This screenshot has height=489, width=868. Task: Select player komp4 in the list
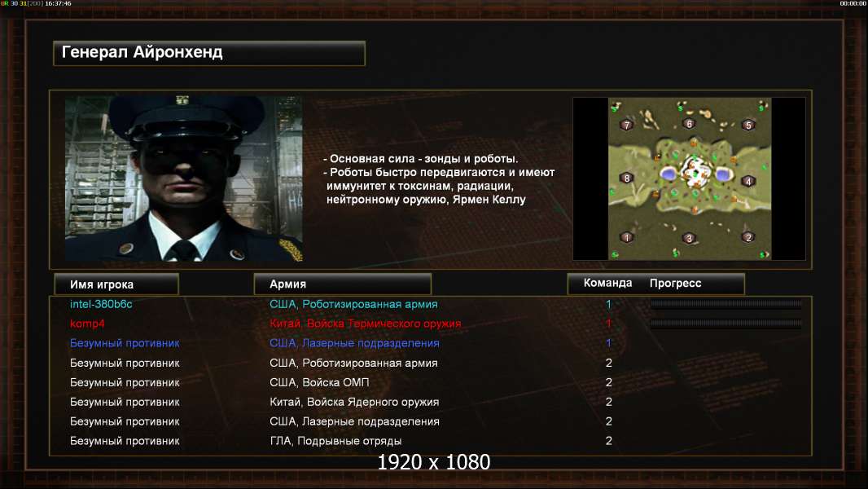pos(87,324)
